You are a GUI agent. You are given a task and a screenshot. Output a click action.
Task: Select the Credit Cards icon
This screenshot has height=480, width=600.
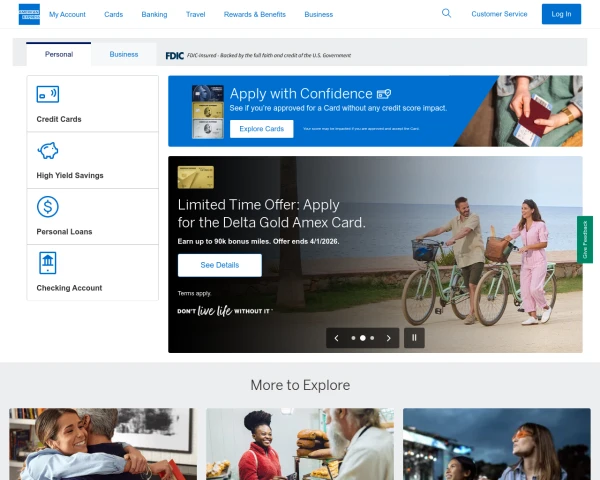tap(47, 94)
